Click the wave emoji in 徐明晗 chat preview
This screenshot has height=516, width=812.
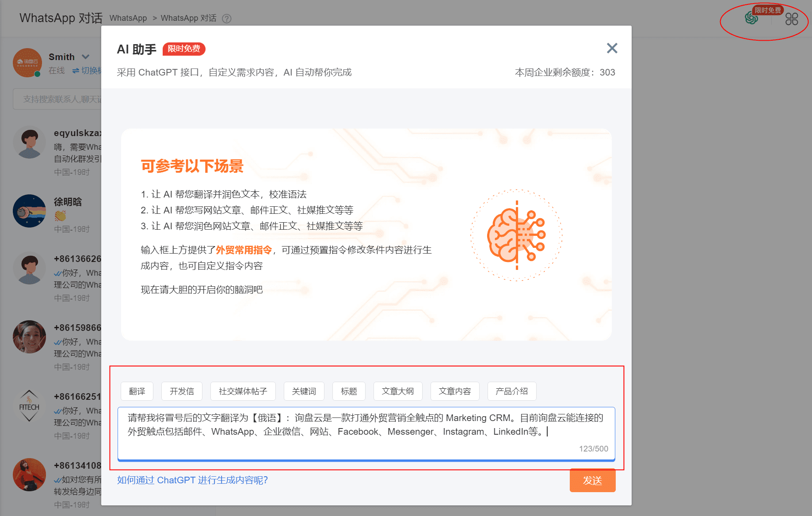(x=61, y=216)
